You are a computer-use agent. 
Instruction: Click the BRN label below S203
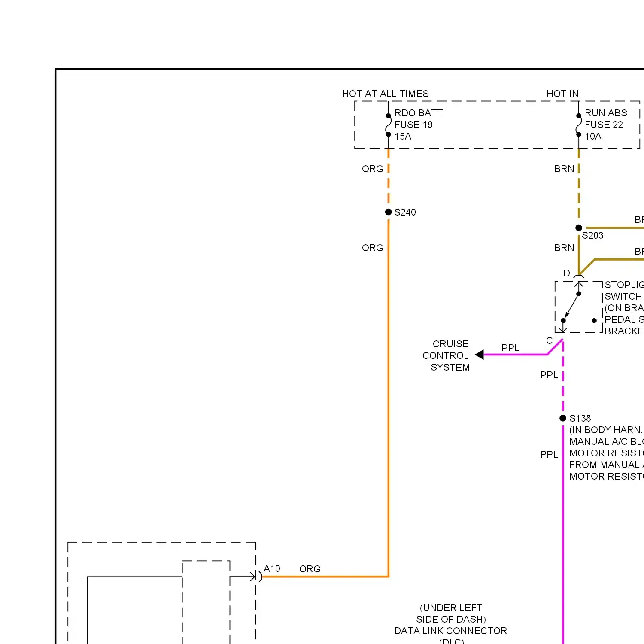point(564,248)
